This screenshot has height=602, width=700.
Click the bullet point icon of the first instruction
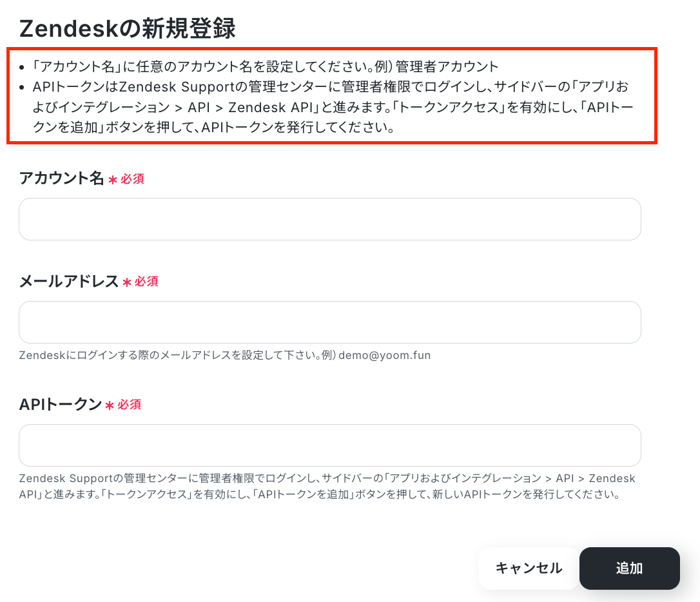pos(21,68)
